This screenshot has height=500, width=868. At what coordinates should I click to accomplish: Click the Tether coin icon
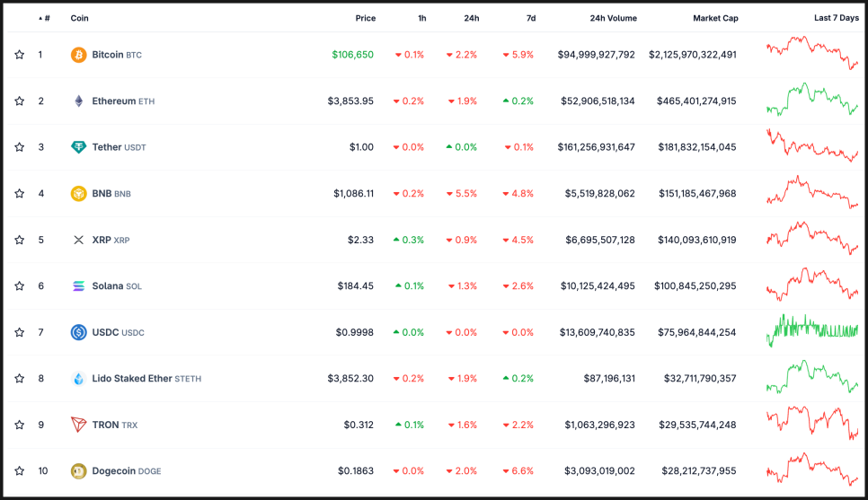pyautogui.click(x=79, y=147)
